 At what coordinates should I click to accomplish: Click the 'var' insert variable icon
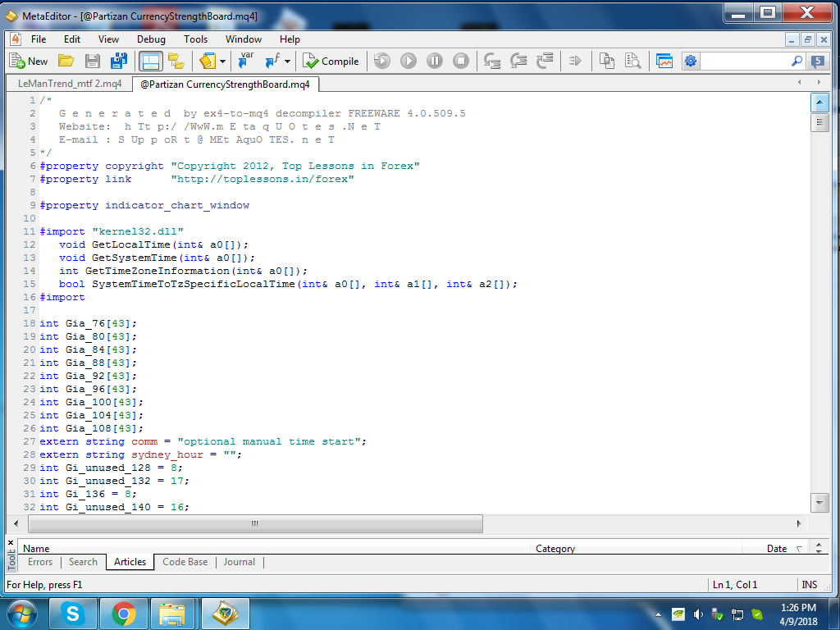246,60
